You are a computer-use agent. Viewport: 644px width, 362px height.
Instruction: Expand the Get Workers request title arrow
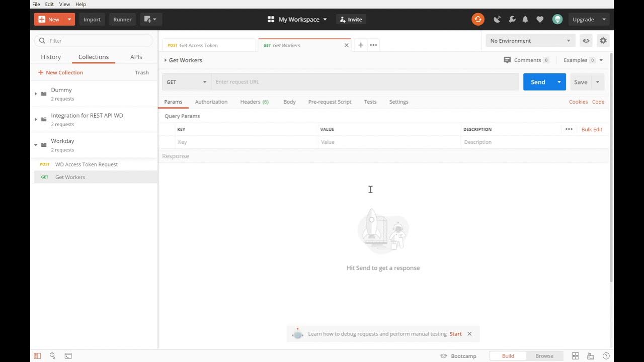point(166,60)
